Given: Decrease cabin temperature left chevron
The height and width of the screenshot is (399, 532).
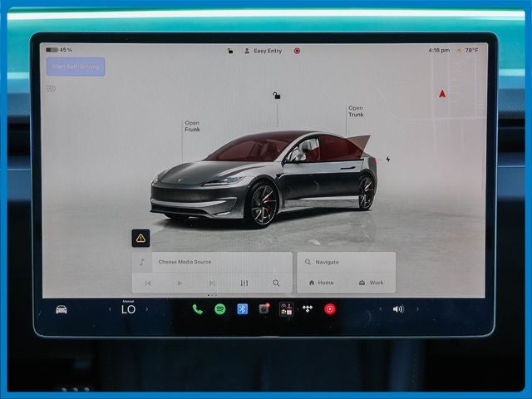Looking at the screenshot, I should [110, 309].
